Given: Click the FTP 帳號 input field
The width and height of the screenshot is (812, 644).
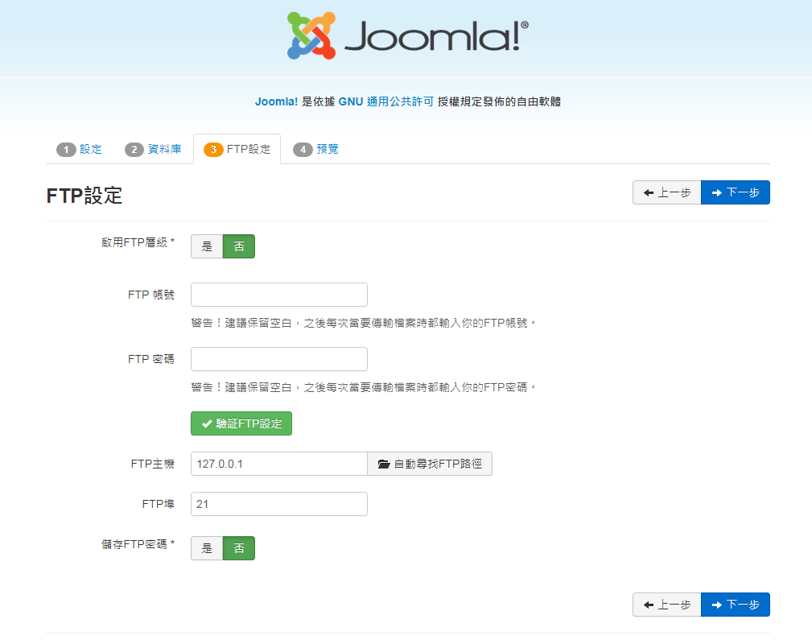Looking at the screenshot, I should [279, 295].
